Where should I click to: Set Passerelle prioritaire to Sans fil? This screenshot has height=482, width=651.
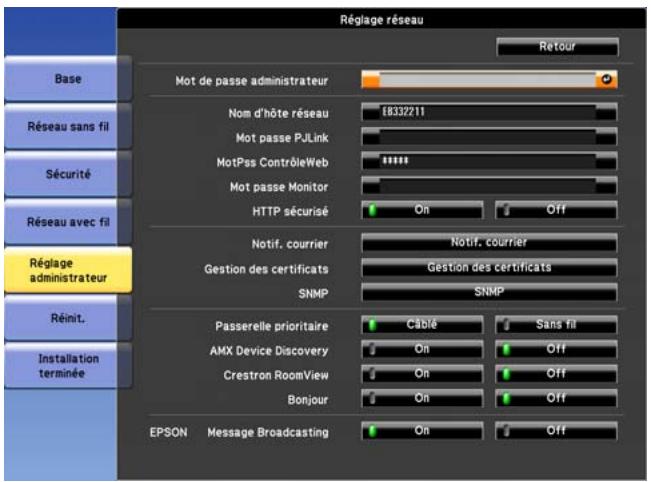[x=556, y=324]
